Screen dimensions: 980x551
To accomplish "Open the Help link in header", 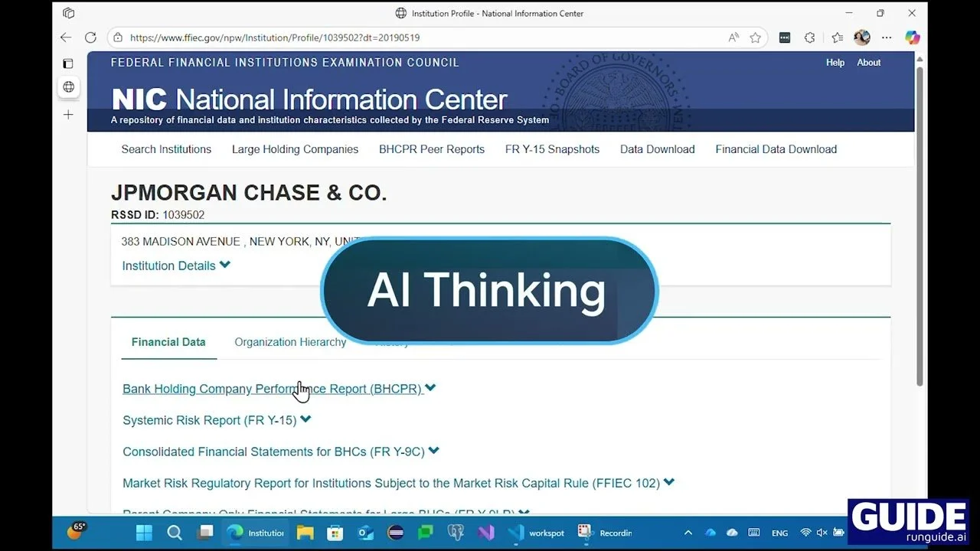I will tap(835, 63).
